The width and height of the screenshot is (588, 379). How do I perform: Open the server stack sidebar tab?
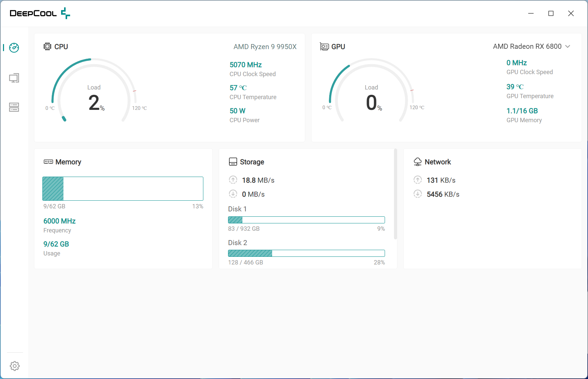coord(14,107)
